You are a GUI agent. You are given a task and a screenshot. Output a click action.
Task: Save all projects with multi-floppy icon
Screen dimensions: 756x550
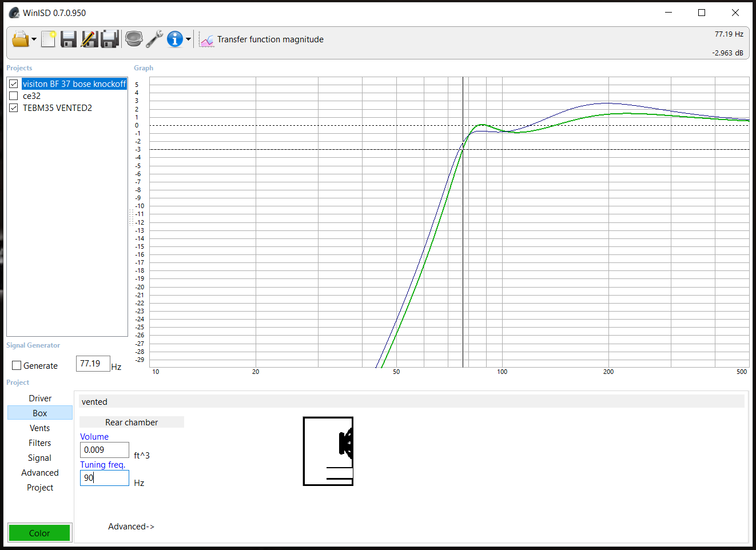[x=110, y=39]
